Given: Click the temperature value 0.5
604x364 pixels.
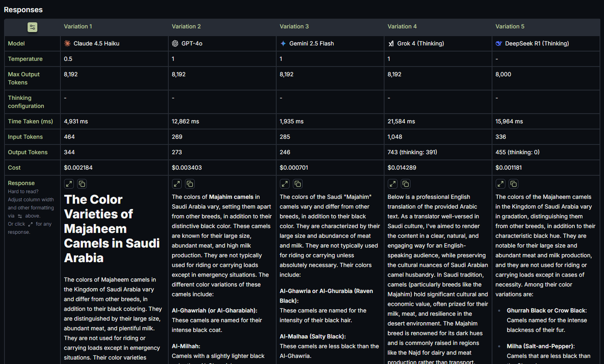Looking at the screenshot, I should tap(68, 59).
